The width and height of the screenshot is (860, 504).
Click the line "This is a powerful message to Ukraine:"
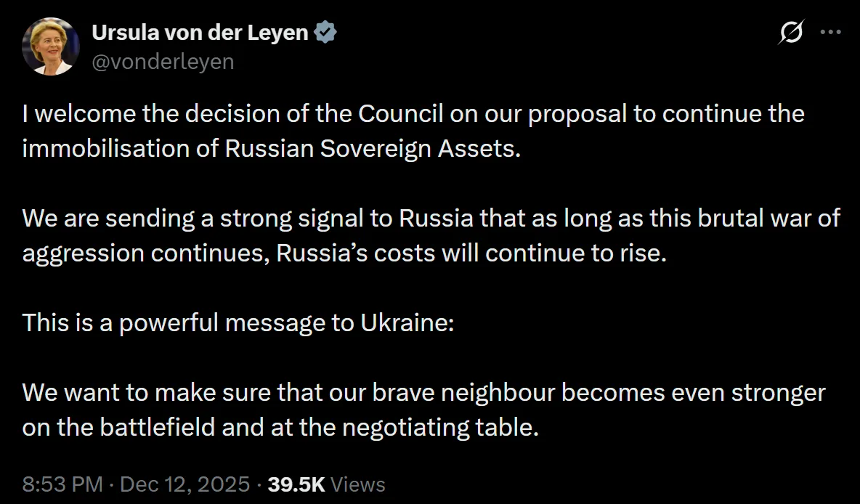(238, 322)
